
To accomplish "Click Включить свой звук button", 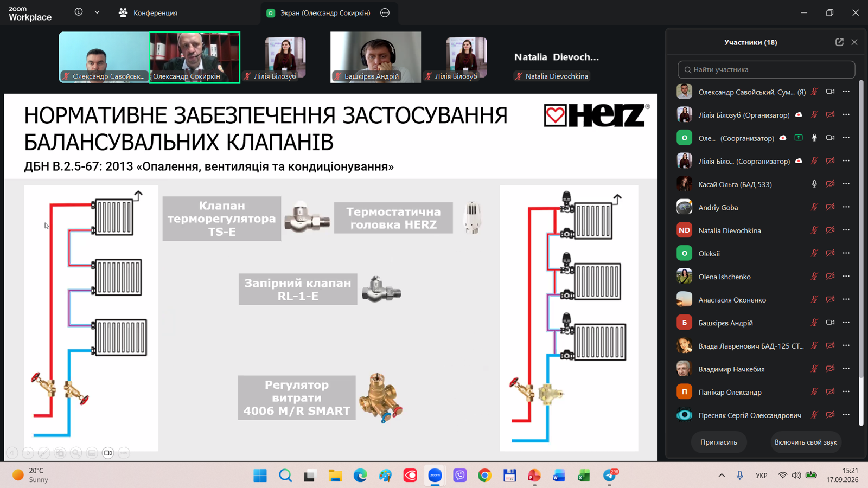I will [806, 442].
